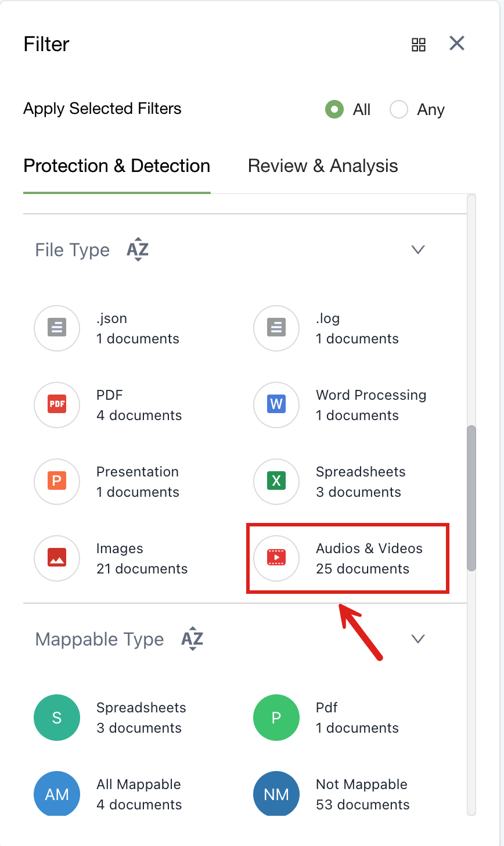Sort File Type alphabetically with AZ icon

(x=138, y=250)
